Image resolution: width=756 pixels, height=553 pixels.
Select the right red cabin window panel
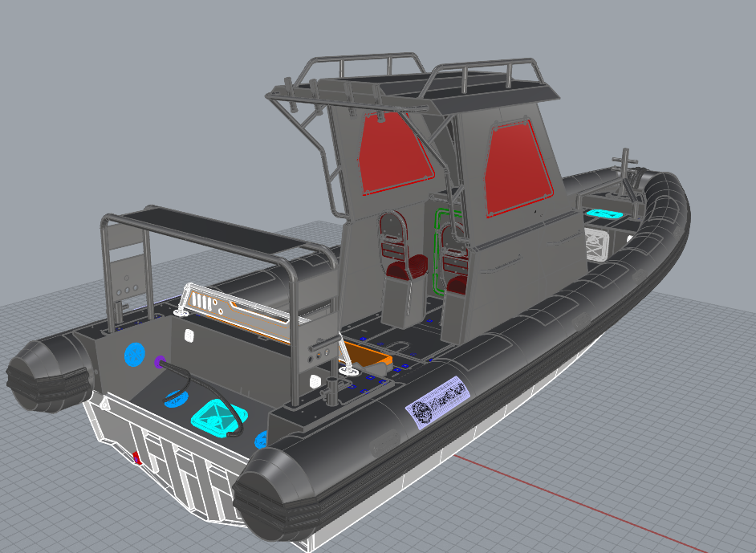click(518, 167)
